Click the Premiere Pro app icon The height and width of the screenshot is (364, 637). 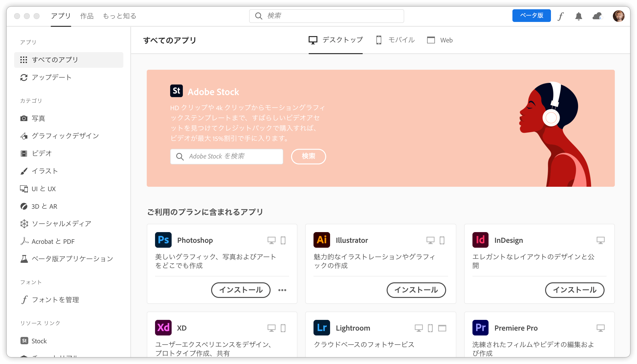point(480,327)
